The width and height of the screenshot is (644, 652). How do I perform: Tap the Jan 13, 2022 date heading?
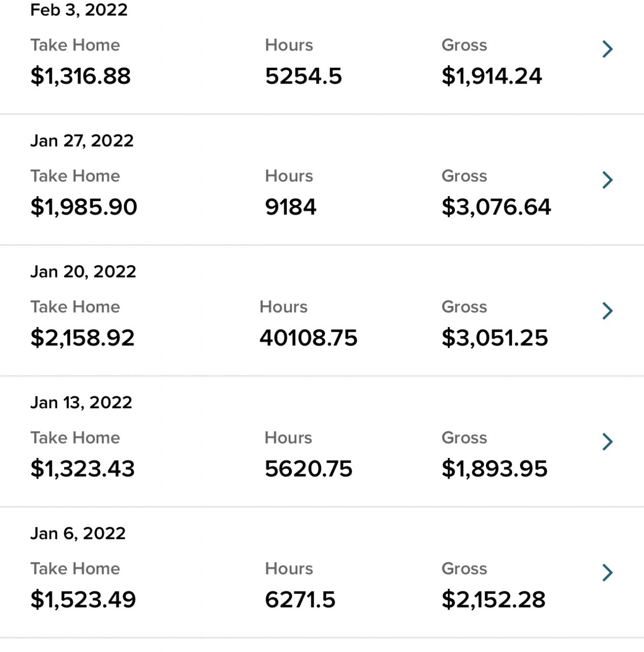click(81, 402)
